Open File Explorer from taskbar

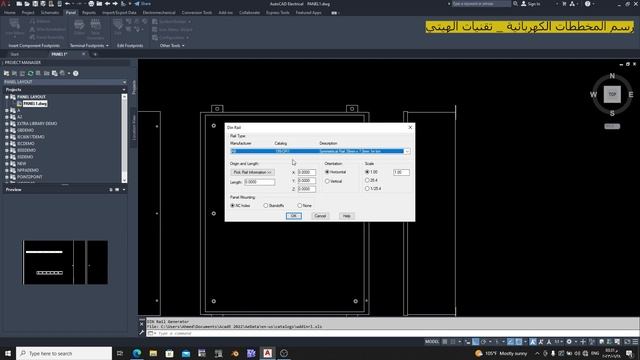coord(153,353)
